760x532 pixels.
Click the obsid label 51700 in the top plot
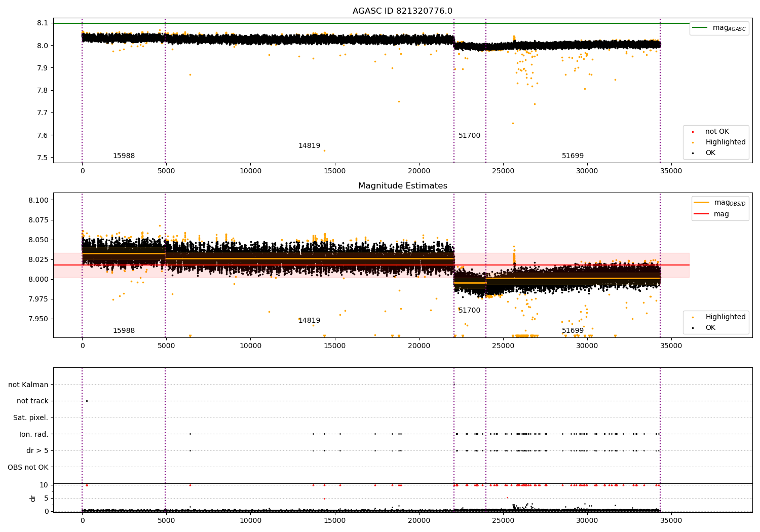[x=469, y=136]
